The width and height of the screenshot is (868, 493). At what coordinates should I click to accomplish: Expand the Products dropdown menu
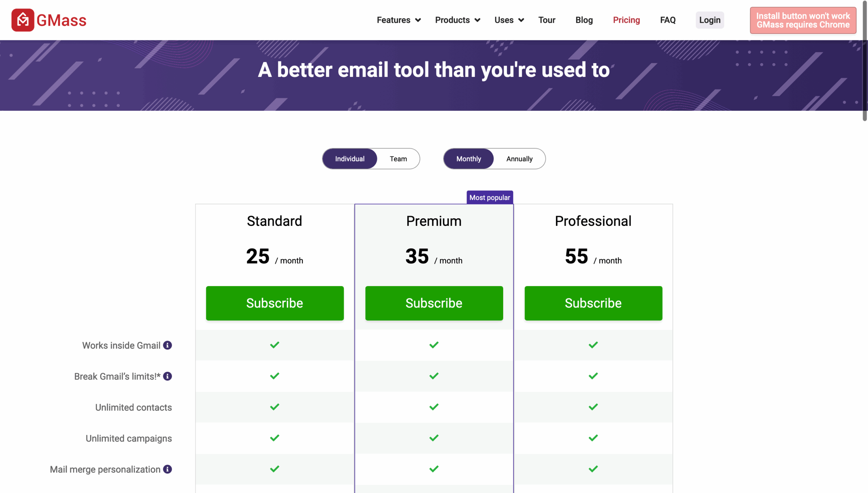coord(458,20)
